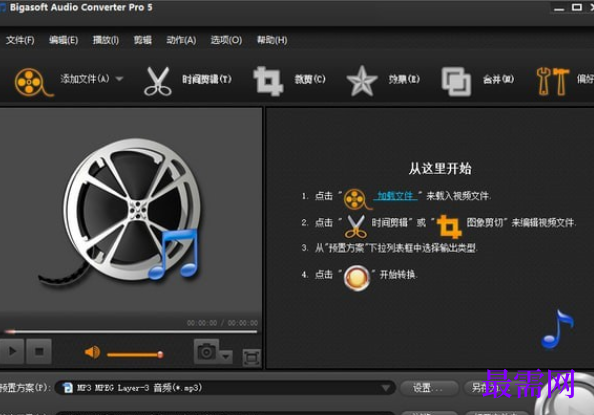Screen dimensions: 594x415
Task: Stop playback with the stop button
Action: click(x=39, y=351)
